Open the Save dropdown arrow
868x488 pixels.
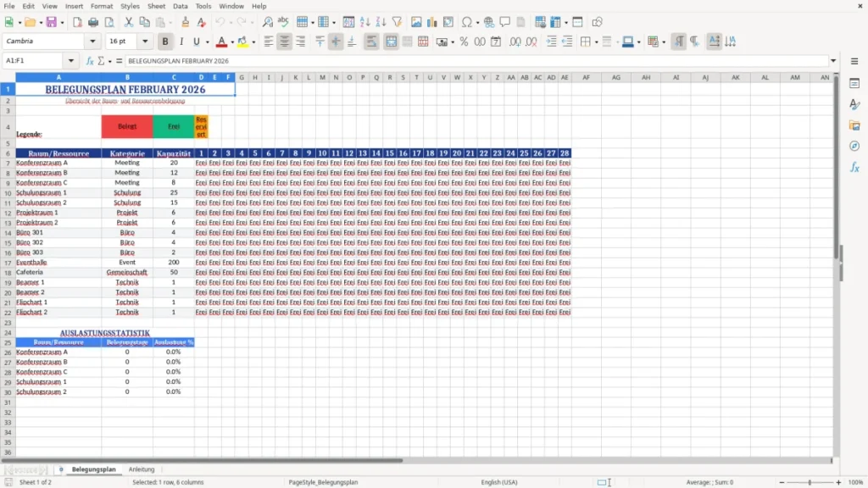click(62, 23)
